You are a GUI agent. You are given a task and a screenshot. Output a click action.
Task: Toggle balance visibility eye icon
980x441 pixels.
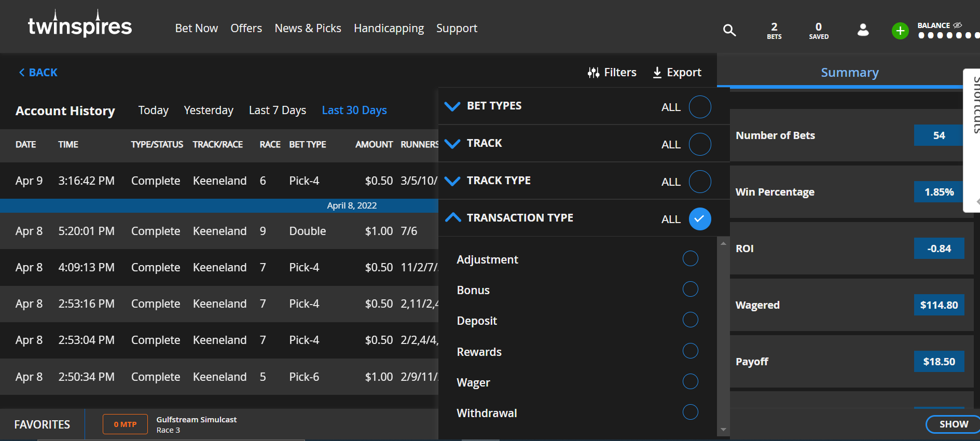tap(958, 25)
